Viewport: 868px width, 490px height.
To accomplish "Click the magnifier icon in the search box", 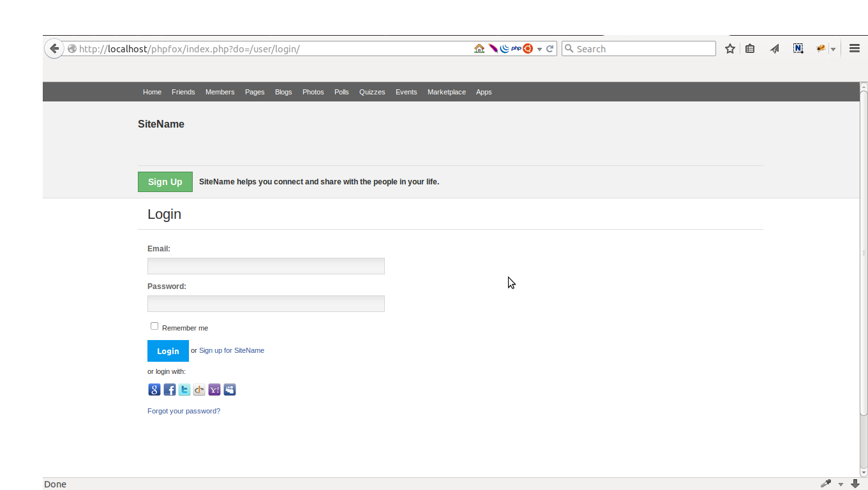I will (569, 48).
